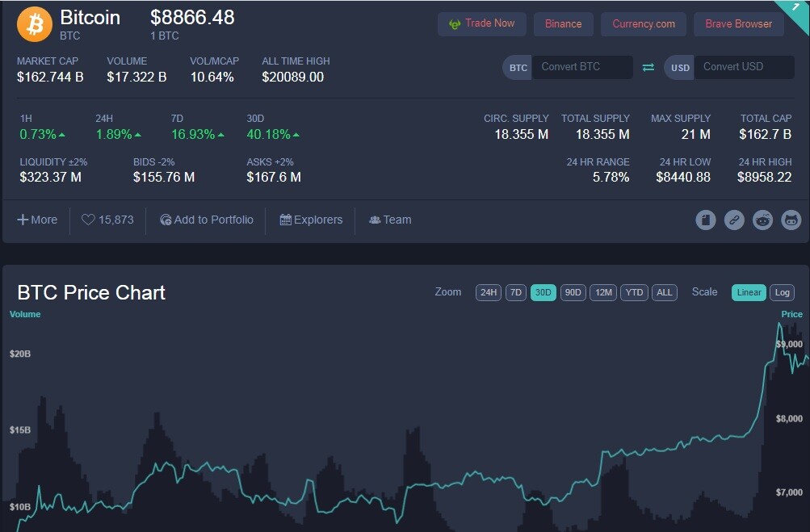This screenshot has width=810, height=532.
Task: Switch chart scale to Log
Action: (x=782, y=292)
